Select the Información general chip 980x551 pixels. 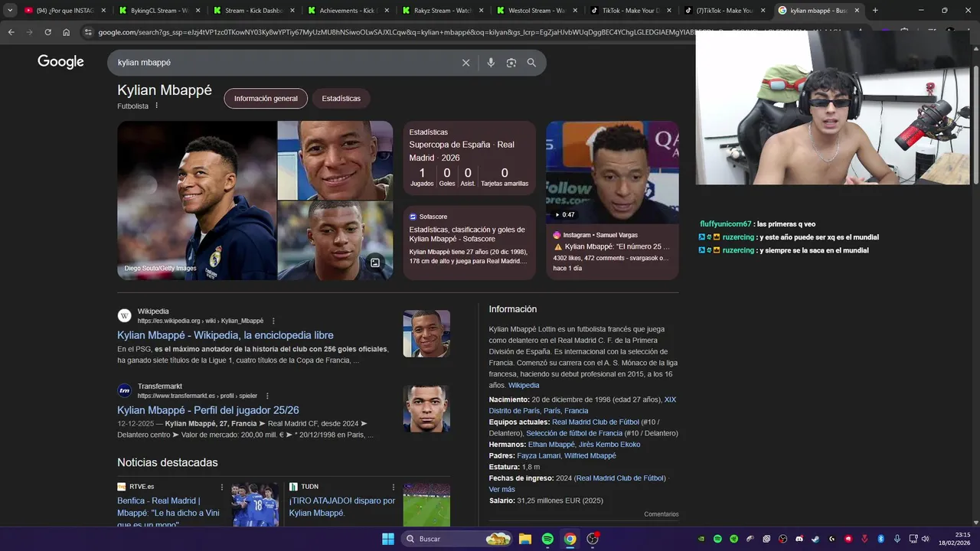coord(266,99)
